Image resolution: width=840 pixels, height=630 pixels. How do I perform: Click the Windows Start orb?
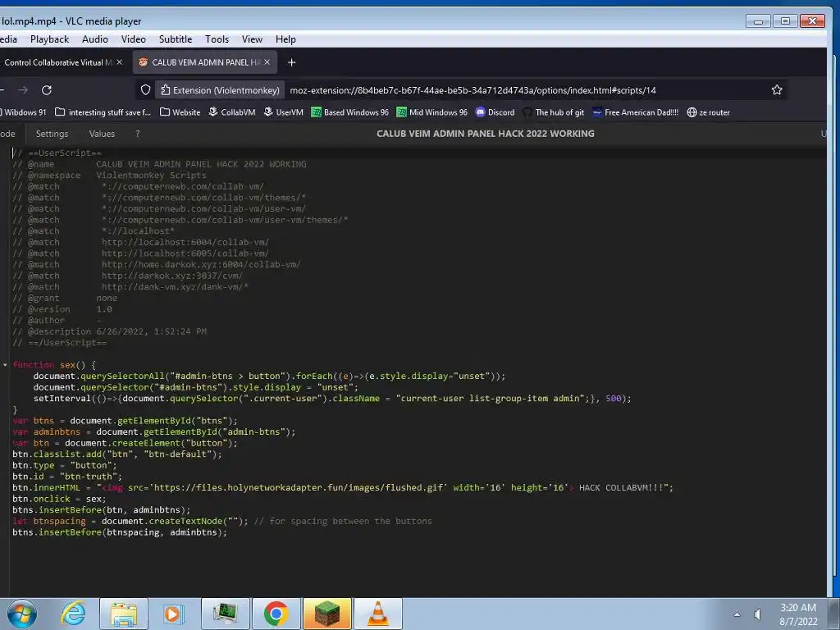pyautogui.click(x=22, y=614)
